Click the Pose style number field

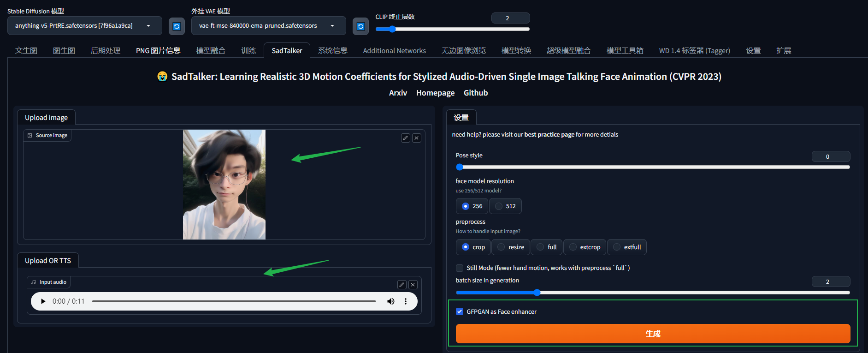click(x=831, y=156)
